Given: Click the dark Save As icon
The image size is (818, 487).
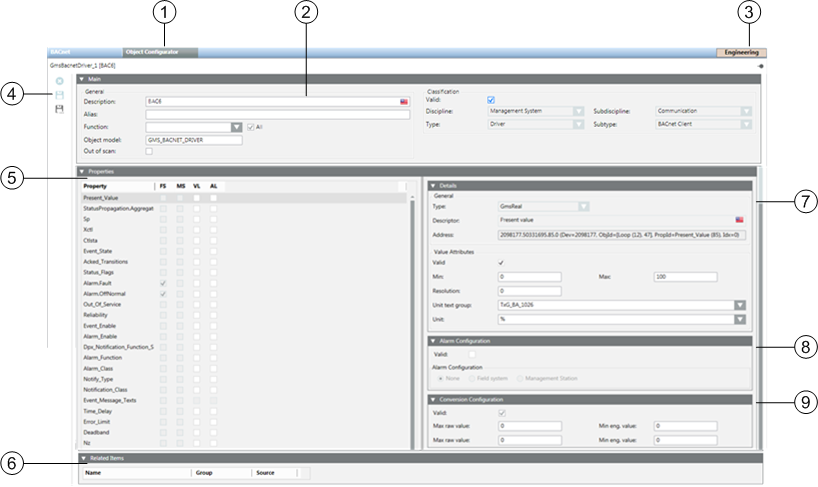Looking at the screenshot, I should click(60, 109).
